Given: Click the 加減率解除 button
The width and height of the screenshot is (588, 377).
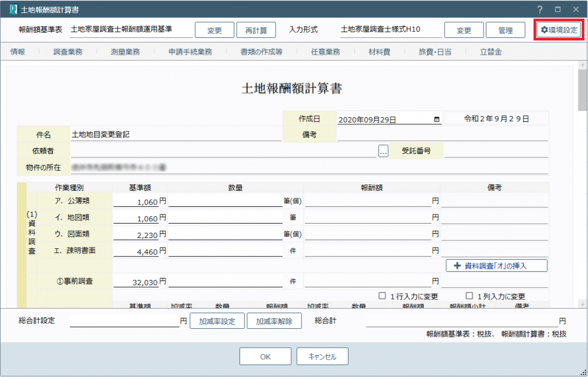Looking at the screenshot, I should pos(274,321).
